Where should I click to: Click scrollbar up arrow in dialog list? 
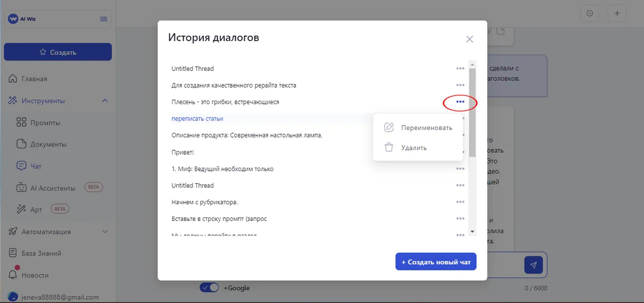[472, 63]
